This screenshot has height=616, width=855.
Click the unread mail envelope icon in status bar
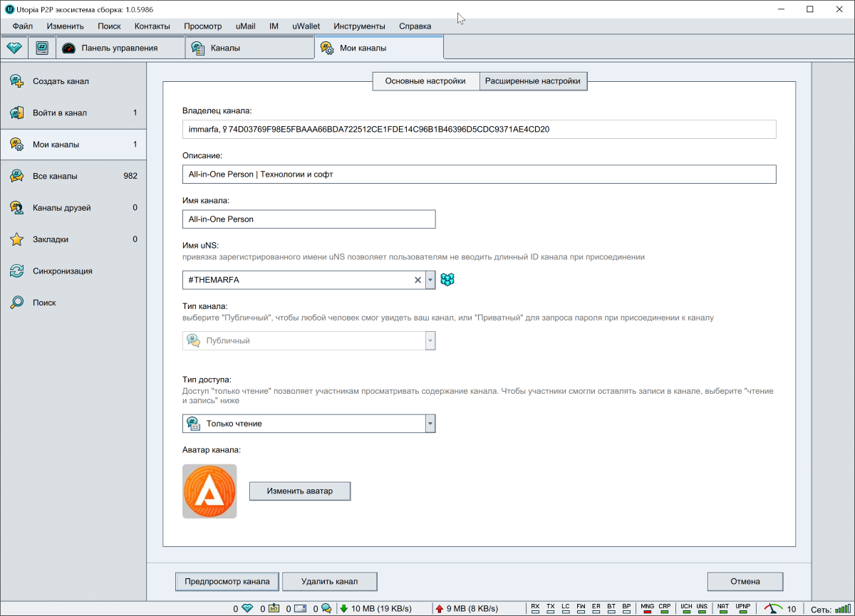pyautogui.click(x=300, y=609)
